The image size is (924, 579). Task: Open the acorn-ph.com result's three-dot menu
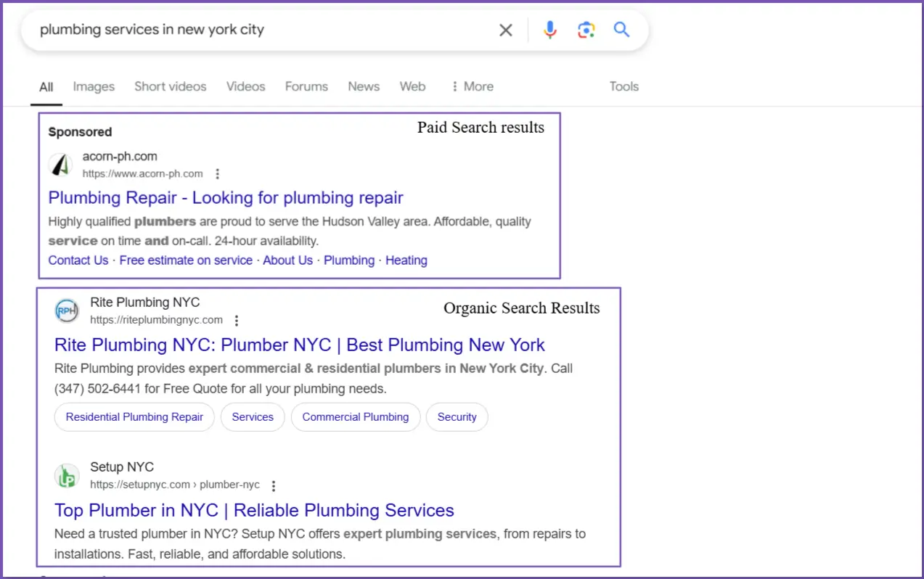tap(217, 173)
